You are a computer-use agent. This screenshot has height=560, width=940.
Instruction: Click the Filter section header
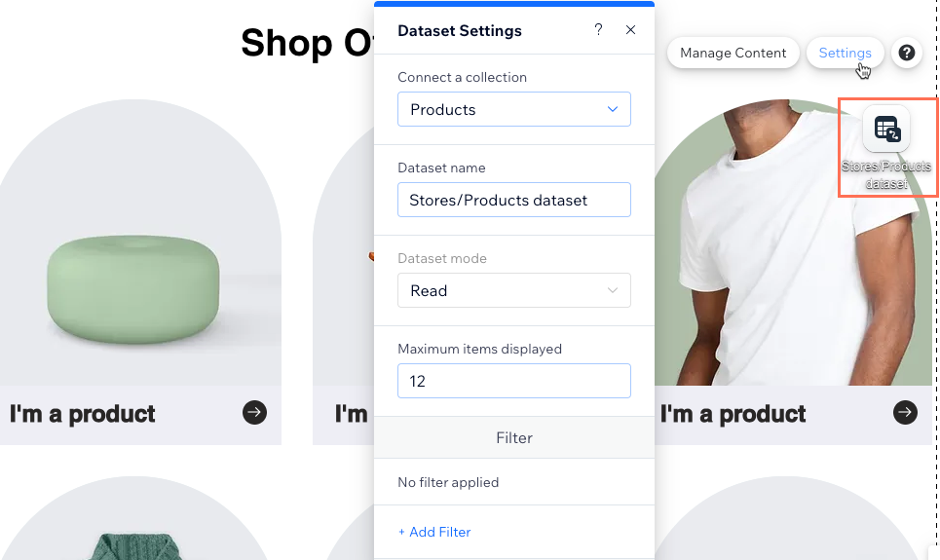[x=513, y=437]
